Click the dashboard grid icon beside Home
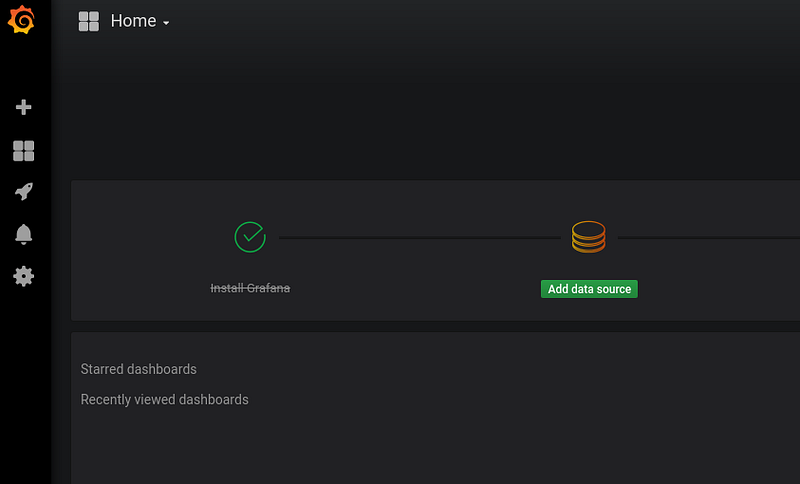 click(x=89, y=21)
